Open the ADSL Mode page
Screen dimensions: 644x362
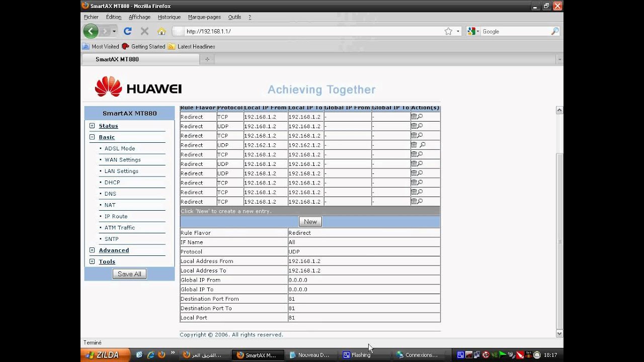pyautogui.click(x=120, y=148)
